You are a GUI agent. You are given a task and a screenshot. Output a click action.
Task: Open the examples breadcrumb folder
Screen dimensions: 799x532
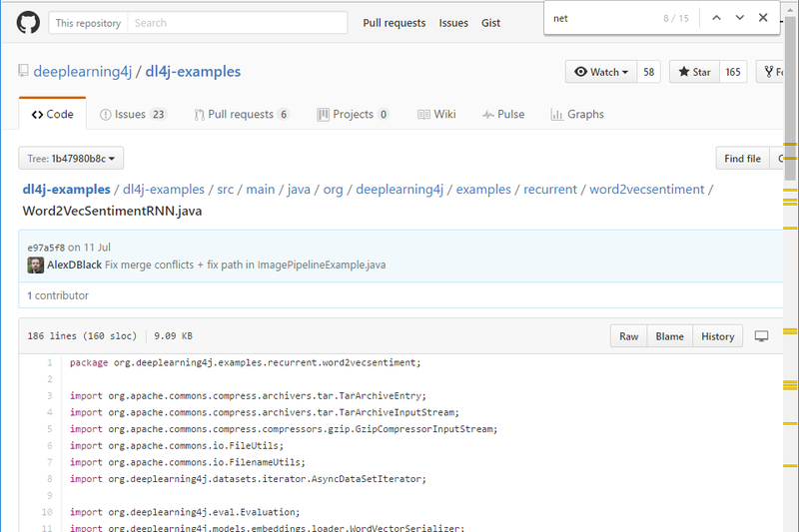[x=483, y=189]
